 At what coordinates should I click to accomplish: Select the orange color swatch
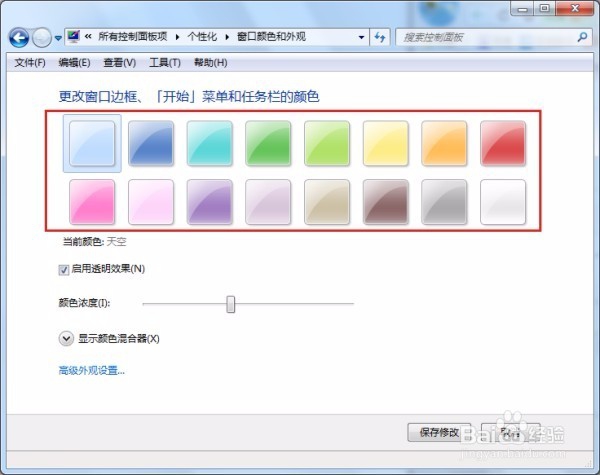pos(444,143)
